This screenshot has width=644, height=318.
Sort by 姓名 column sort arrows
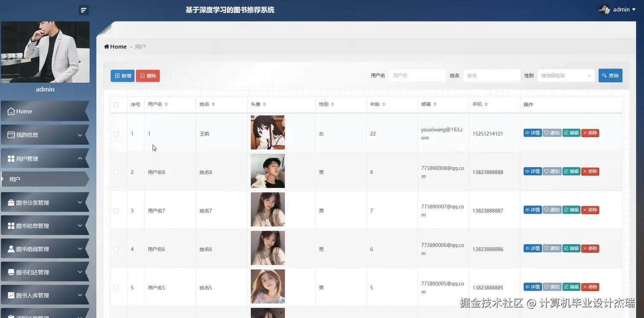[x=213, y=104]
